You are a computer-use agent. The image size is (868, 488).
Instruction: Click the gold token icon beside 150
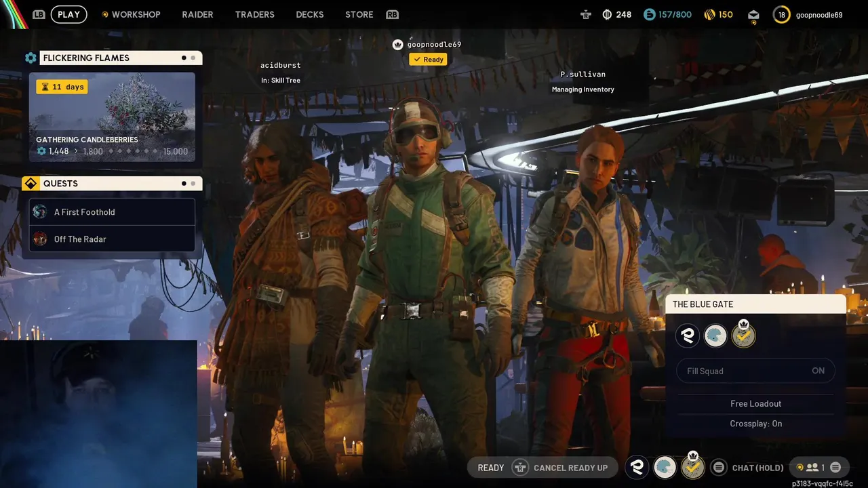tap(709, 14)
